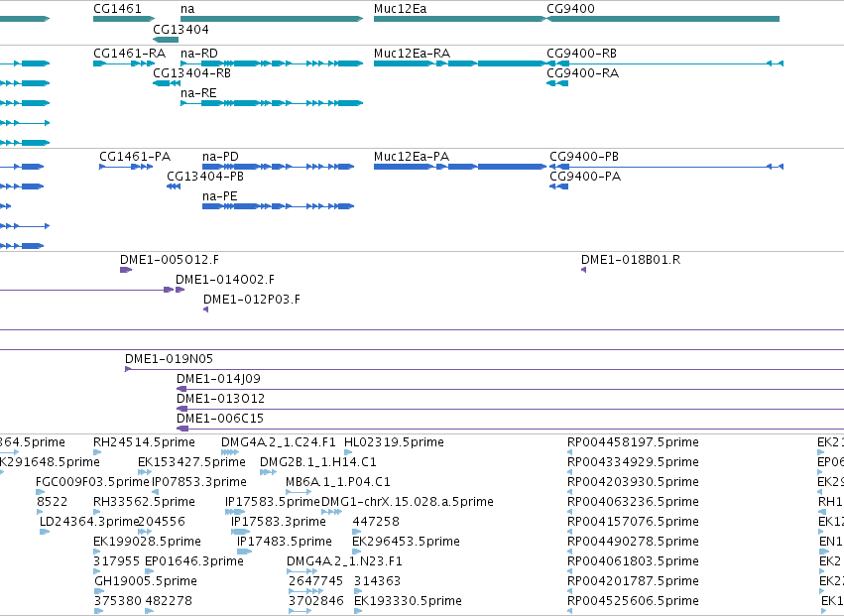Select the na gene arrow glyph
The image size is (844, 616).
pos(272,19)
